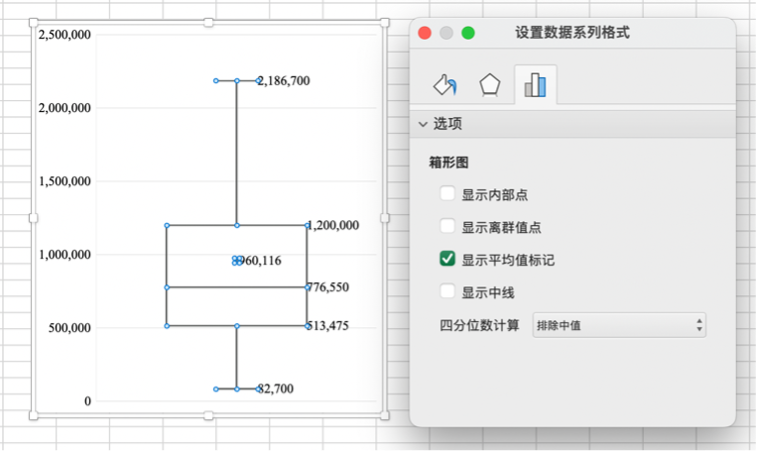
Task: Click the yellow minimize button of format panel
Action: pos(446,33)
